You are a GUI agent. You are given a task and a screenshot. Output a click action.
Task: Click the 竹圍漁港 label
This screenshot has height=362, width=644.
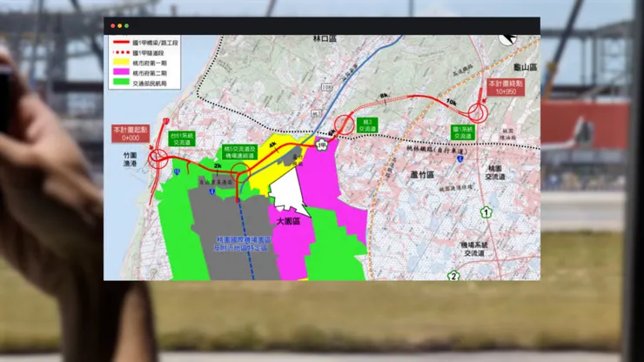pyautogui.click(x=130, y=159)
